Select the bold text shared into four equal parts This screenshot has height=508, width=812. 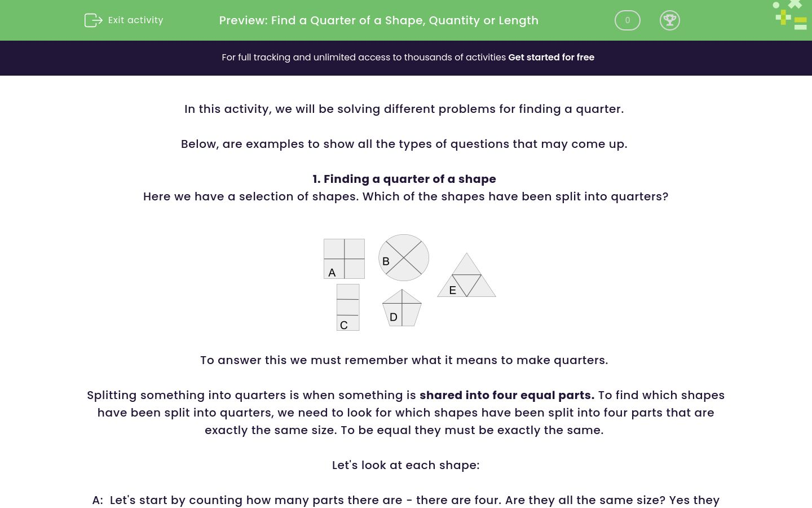507,395
